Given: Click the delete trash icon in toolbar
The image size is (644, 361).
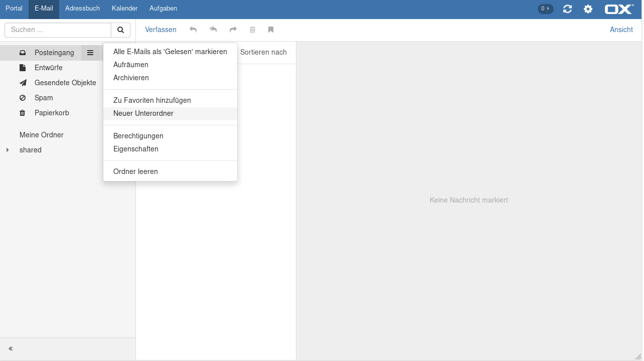Looking at the screenshot, I should click(253, 30).
